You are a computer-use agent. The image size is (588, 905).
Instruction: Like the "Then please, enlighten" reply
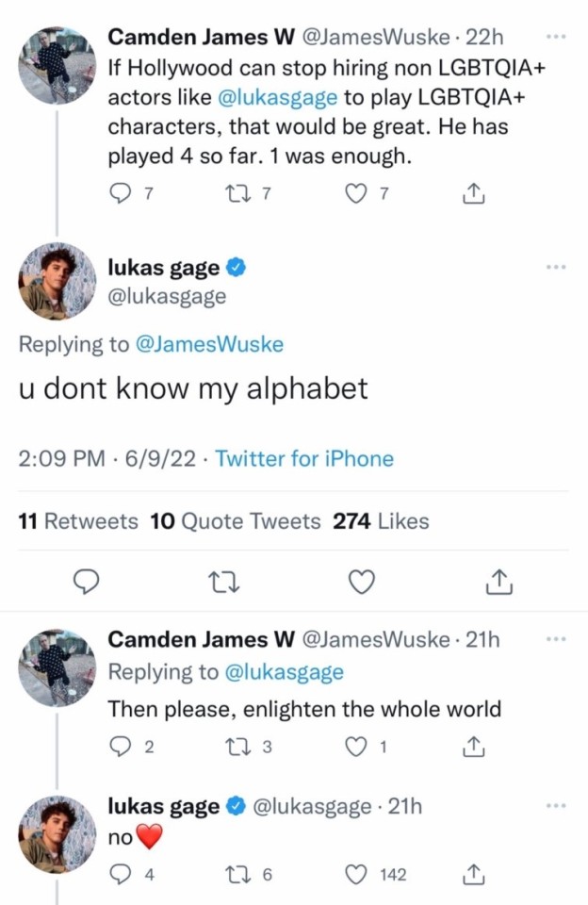click(x=355, y=748)
